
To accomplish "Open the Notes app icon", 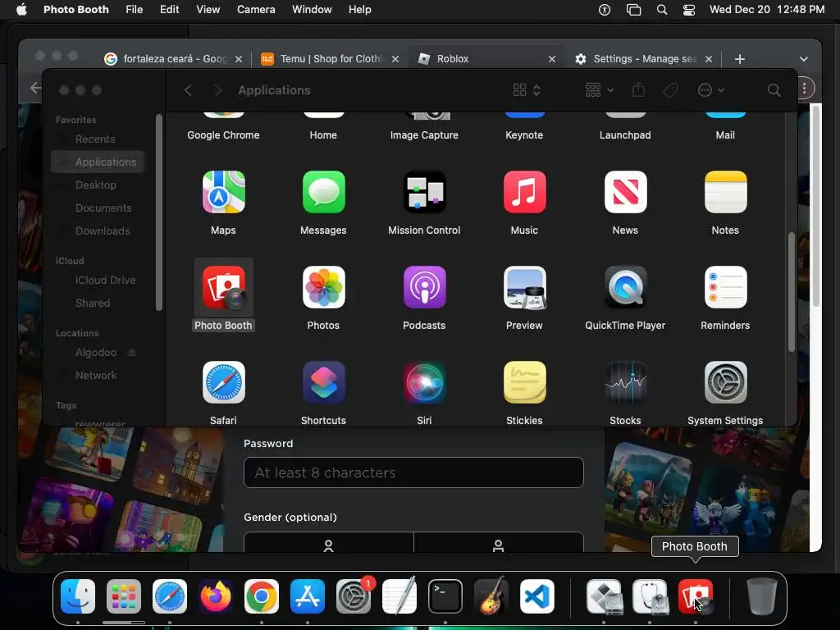I will tap(725, 192).
